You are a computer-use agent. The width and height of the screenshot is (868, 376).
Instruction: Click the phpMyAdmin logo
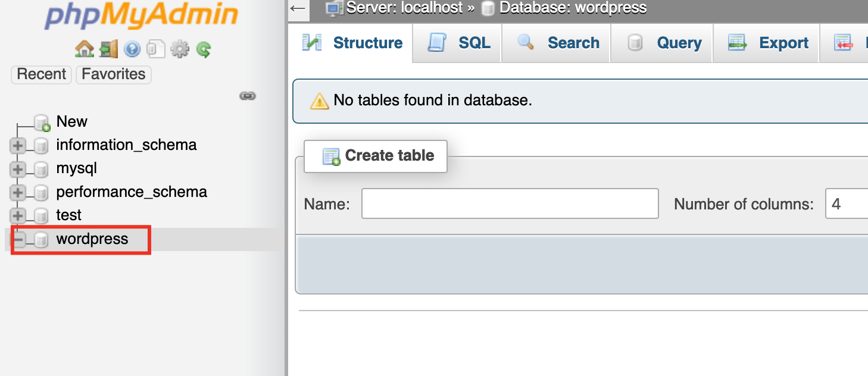(x=141, y=17)
